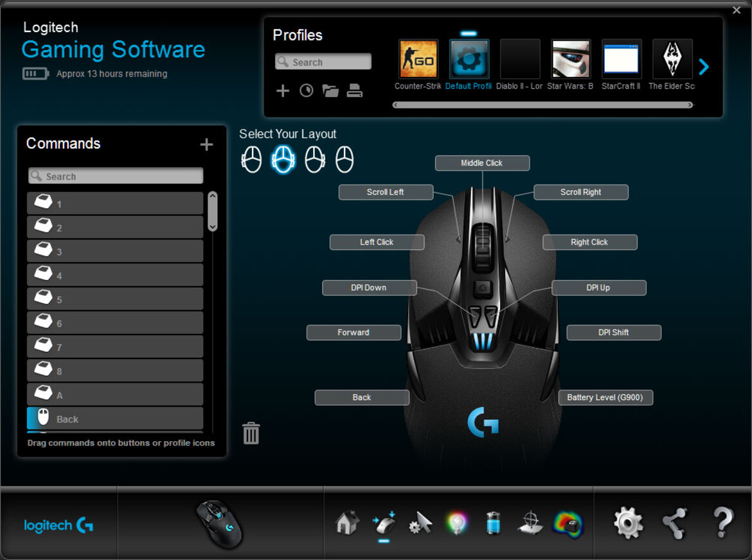Image resolution: width=752 pixels, height=560 pixels.
Task: Open the Home icon in bottom bar
Action: click(x=347, y=523)
